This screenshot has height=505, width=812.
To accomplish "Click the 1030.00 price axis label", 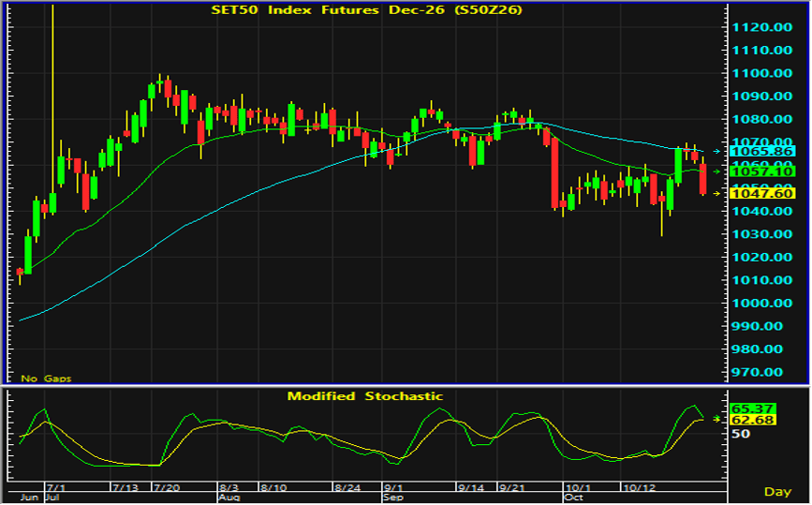I will coord(761,234).
